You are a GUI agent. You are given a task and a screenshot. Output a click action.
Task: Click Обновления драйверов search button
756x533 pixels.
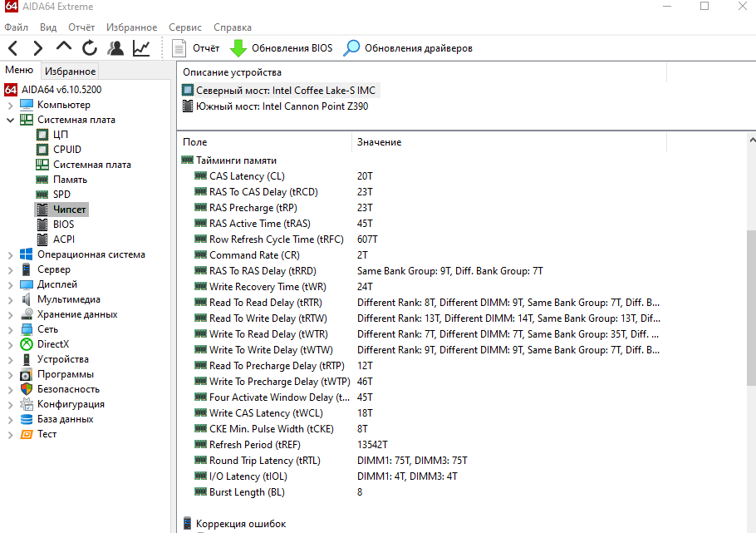[x=408, y=48]
